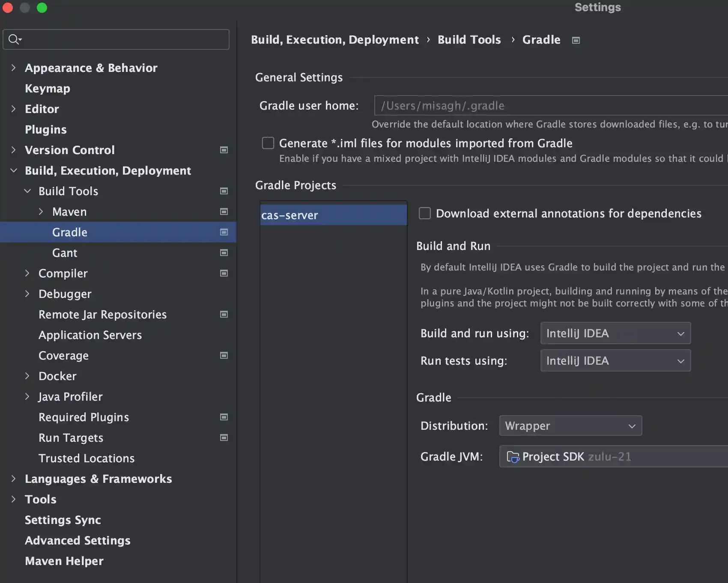This screenshot has height=583, width=728.
Task: Click project-level icon beside Gradle in sidebar
Action: pyautogui.click(x=224, y=232)
